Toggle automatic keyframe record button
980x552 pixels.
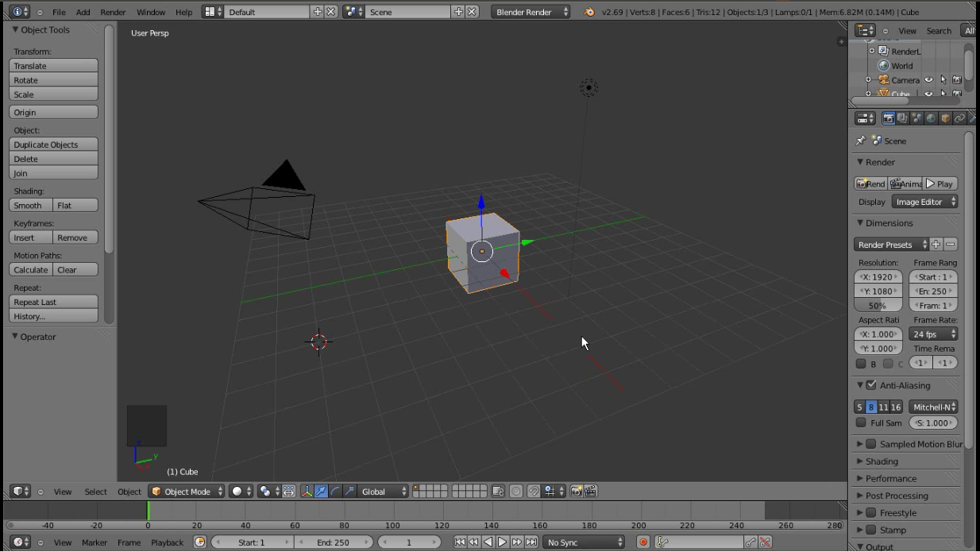[x=643, y=542]
